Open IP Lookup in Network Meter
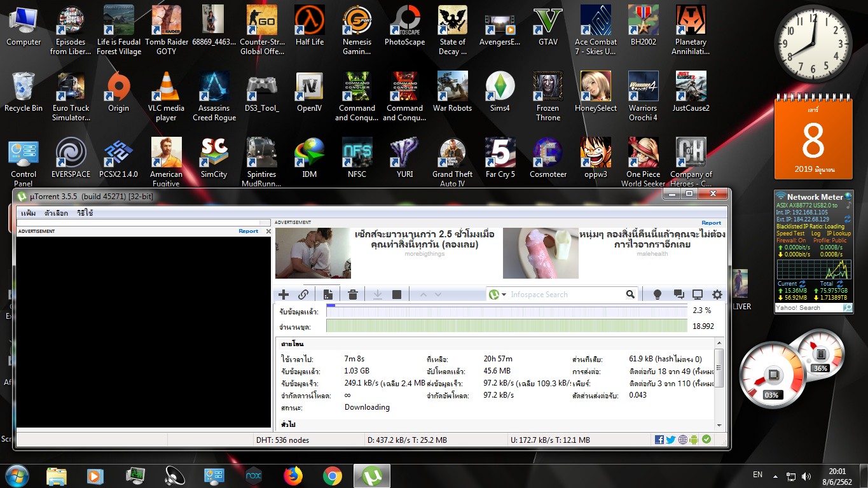 point(839,234)
